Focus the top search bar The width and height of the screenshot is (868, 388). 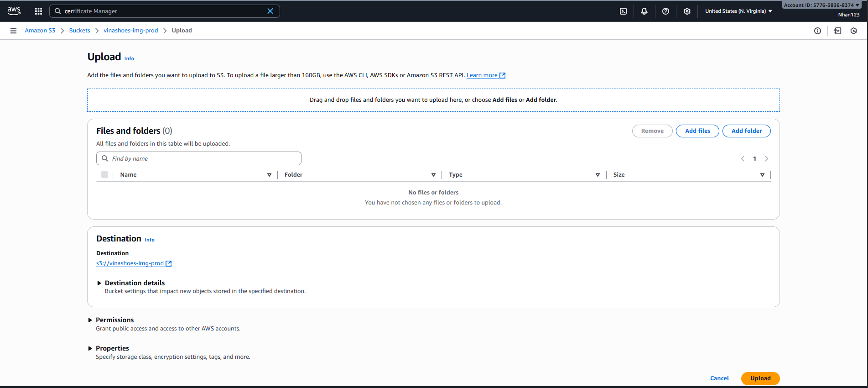pyautogui.click(x=165, y=11)
